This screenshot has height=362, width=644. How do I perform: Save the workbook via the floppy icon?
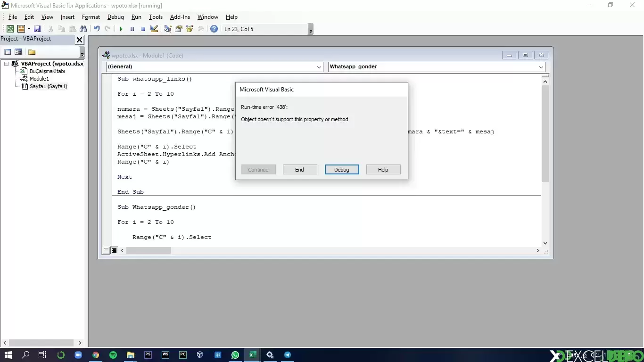(37, 29)
